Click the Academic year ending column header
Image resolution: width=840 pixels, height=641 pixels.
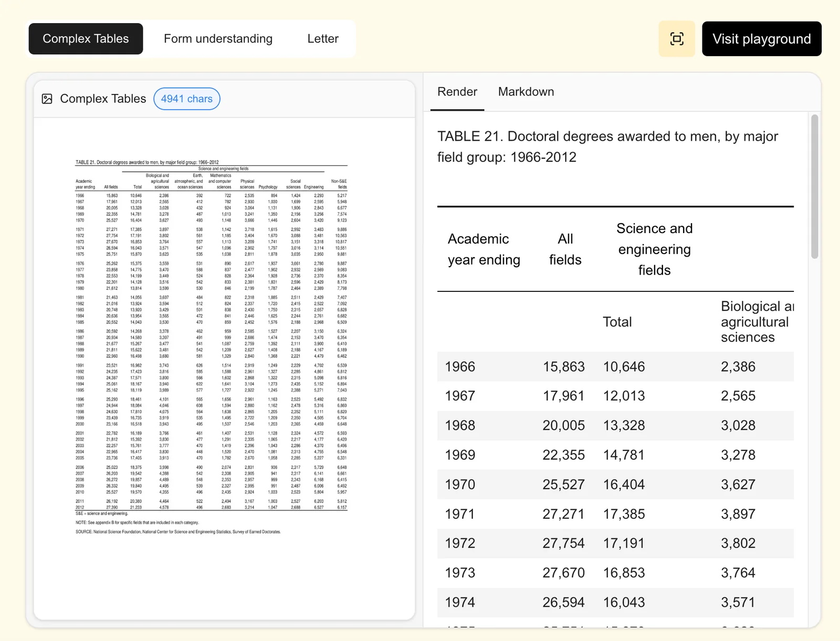pyautogui.click(x=484, y=249)
